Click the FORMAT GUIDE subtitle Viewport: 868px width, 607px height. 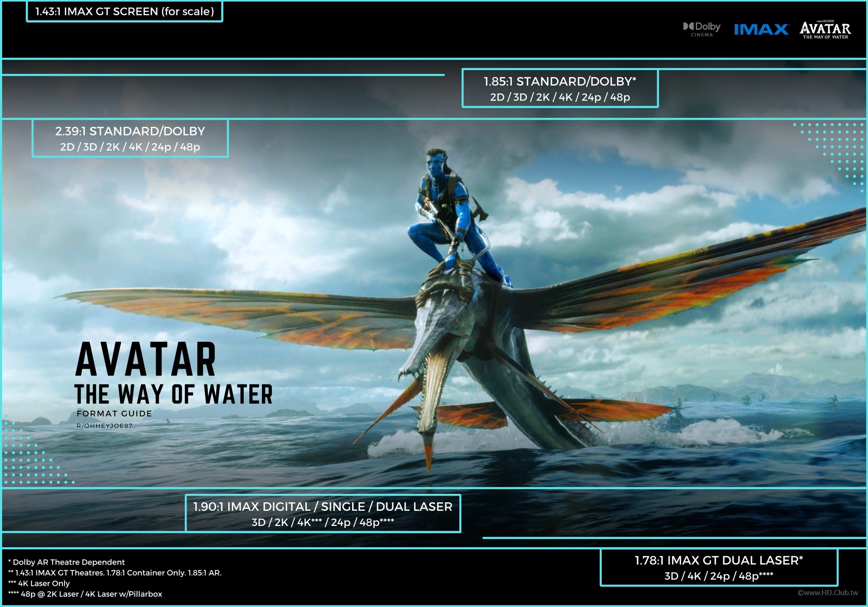click(114, 414)
